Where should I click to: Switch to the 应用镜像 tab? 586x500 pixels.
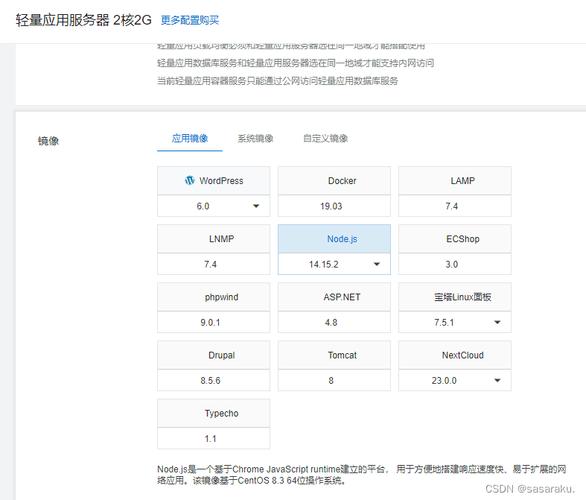pos(190,139)
